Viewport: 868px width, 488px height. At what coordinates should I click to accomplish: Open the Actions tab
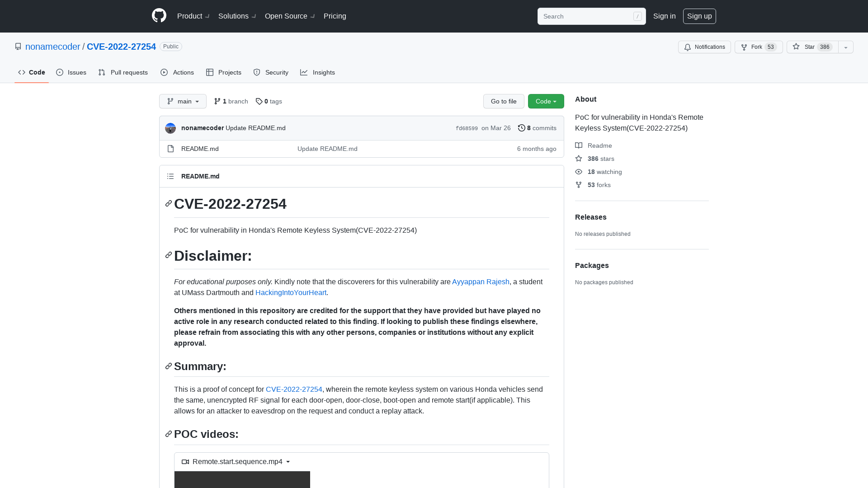coord(177,72)
